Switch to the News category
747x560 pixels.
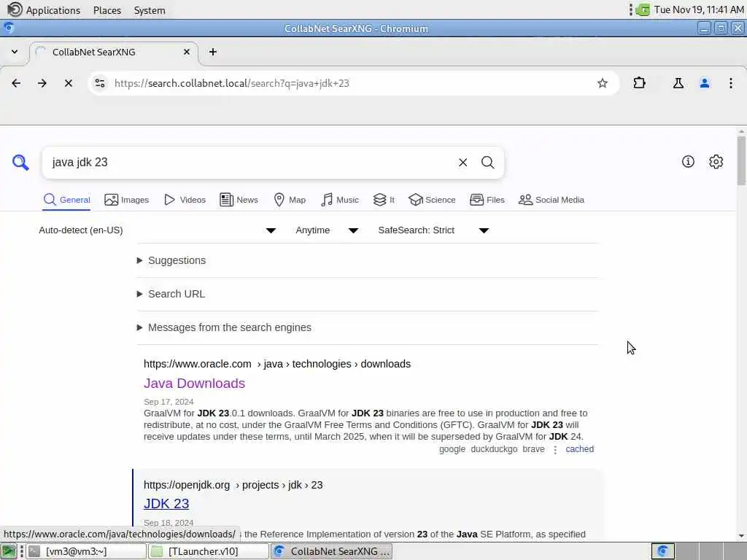pyautogui.click(x=239, y=200)
